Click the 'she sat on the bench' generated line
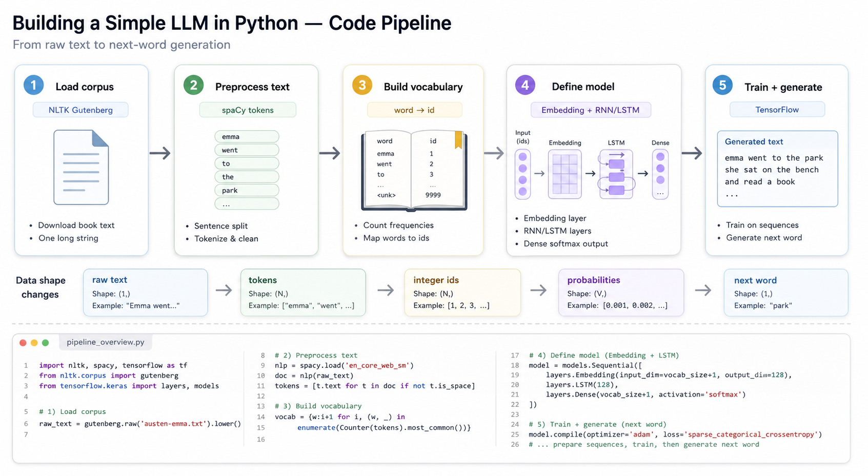Viewport: 868px width, 476px height. (x=772, y=170)
